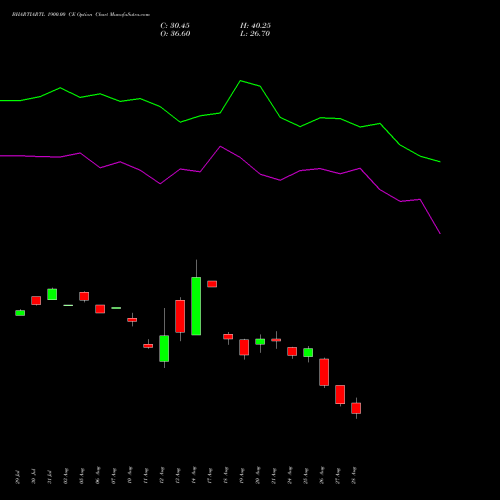Click the high price value H: 40.25
The height and width of the screenshot is (500, 500).
[x=255, y=26]
